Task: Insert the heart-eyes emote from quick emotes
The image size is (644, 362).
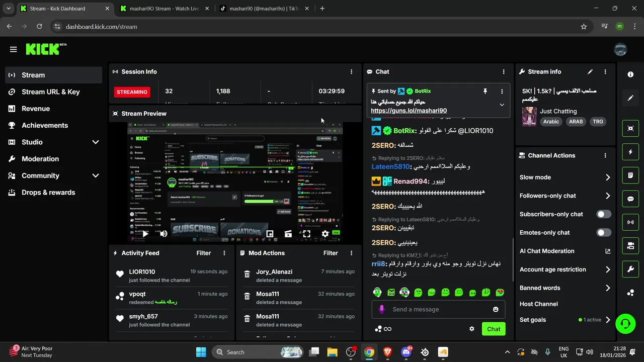Action: click(500, 292)
